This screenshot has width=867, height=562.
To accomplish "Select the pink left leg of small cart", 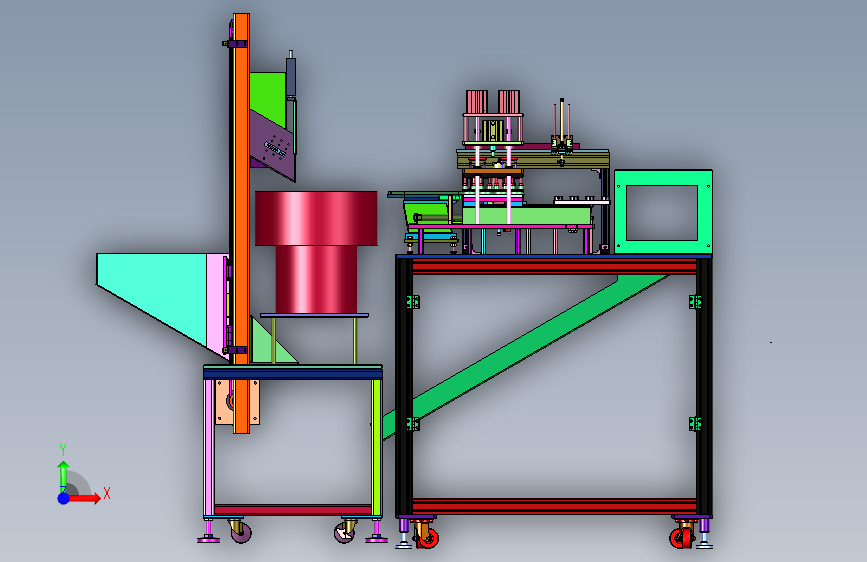I will pyautogui.click(x=208, y=447).
